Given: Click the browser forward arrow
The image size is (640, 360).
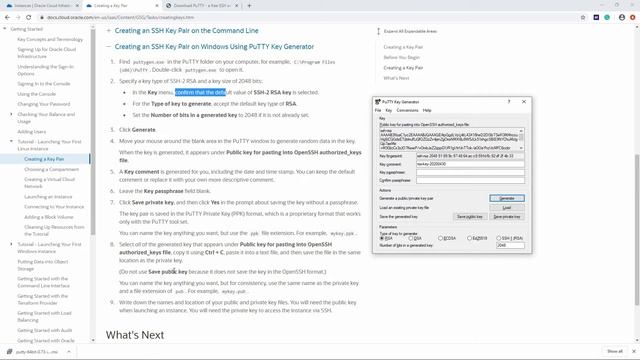Looking at the screenshot, I should click(18, 18).
